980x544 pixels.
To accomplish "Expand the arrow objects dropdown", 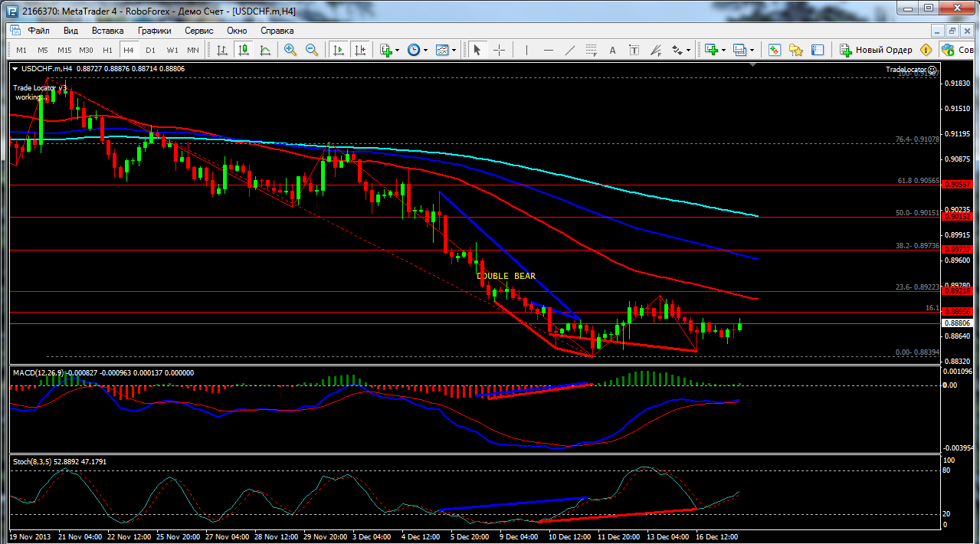I will click(688, 51).
